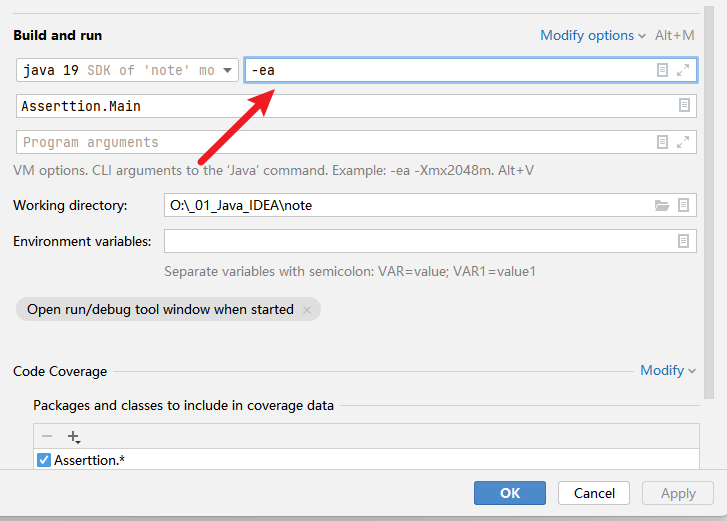The height and width of the screenshot is (521, 727).
Task: Click the Cancel button
Action: [x=594, y=493]
